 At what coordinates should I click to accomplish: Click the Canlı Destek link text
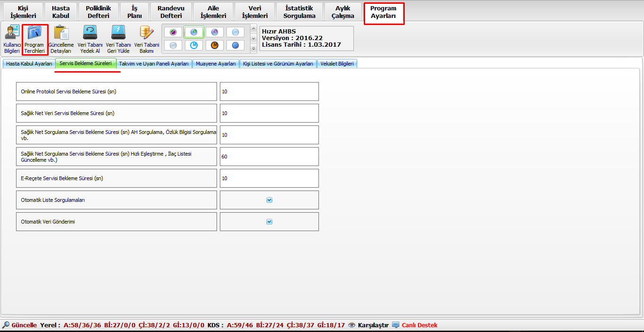(x=419, y=325)
